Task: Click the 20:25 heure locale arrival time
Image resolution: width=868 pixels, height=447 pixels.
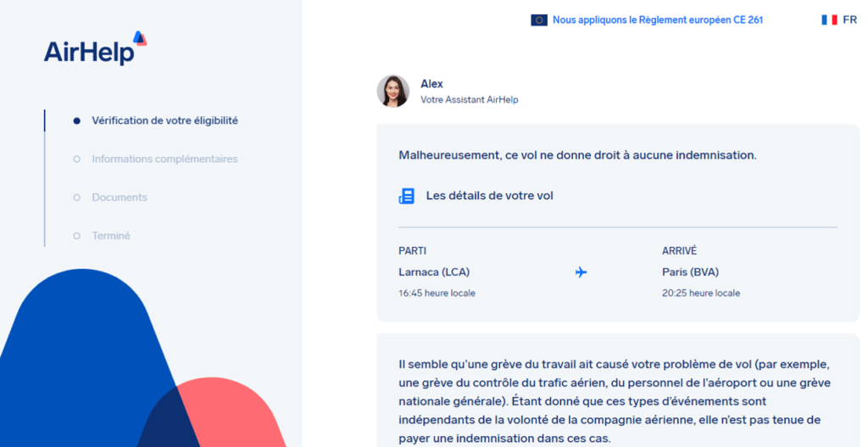Action: (701, 293)
